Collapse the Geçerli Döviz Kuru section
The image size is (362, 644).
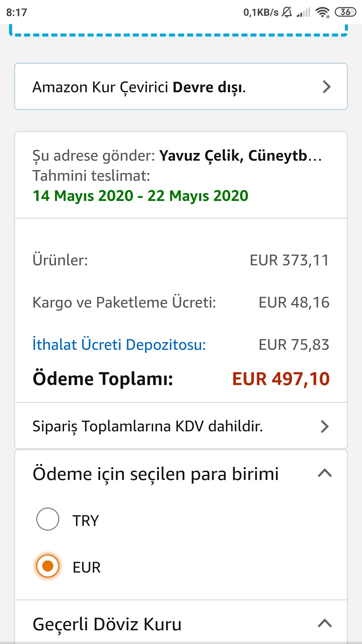324,624
